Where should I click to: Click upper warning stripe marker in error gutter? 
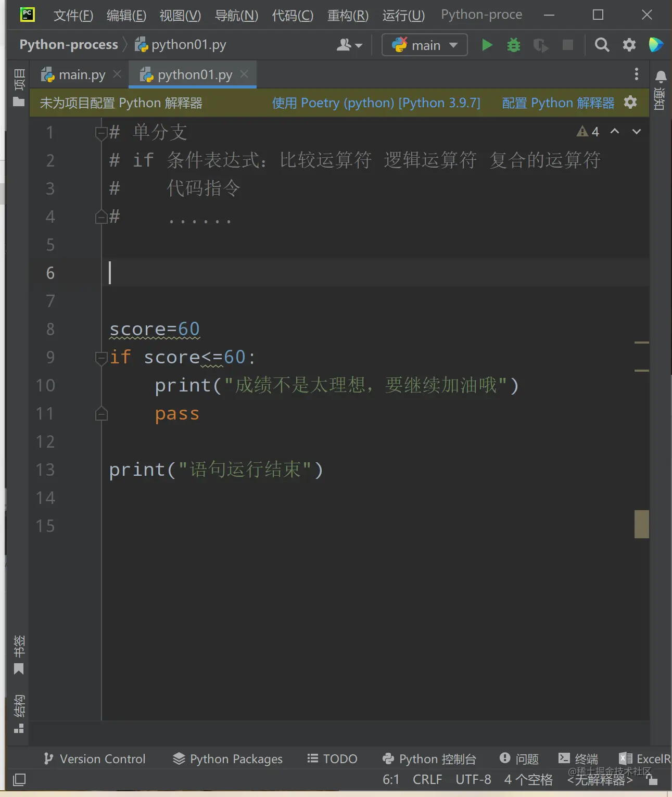click(642, 343)
